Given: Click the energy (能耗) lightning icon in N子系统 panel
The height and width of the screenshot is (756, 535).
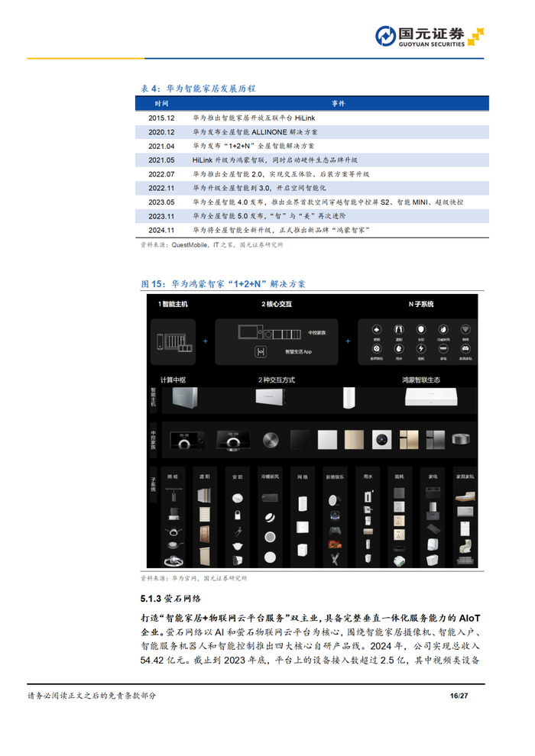Looking at the screenshot, I should [x=421, y=348].
